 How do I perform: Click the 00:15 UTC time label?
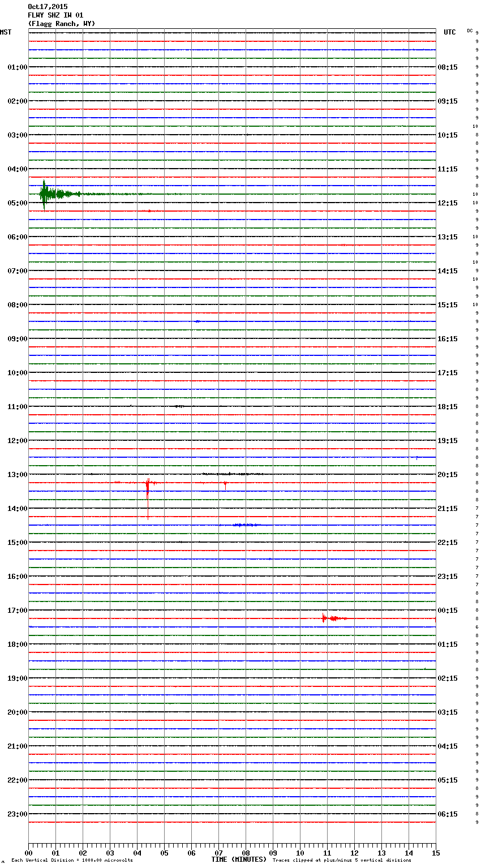click(x=448, y=611)
